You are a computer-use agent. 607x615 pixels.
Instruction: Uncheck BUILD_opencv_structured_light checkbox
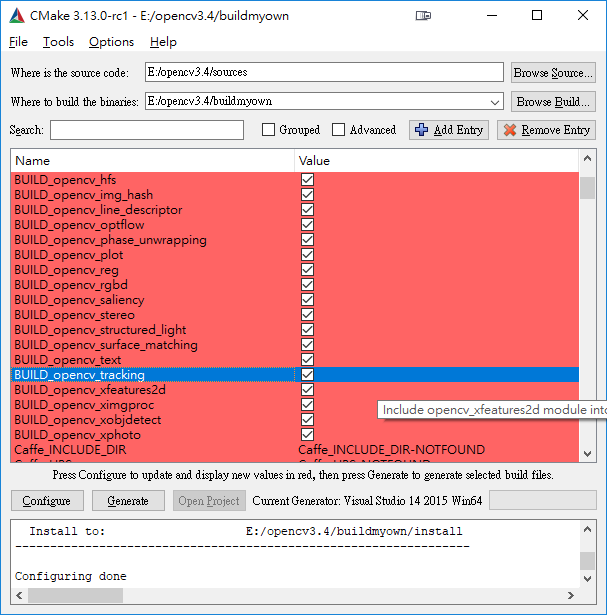pyautogui.click(x=307, y=329)
